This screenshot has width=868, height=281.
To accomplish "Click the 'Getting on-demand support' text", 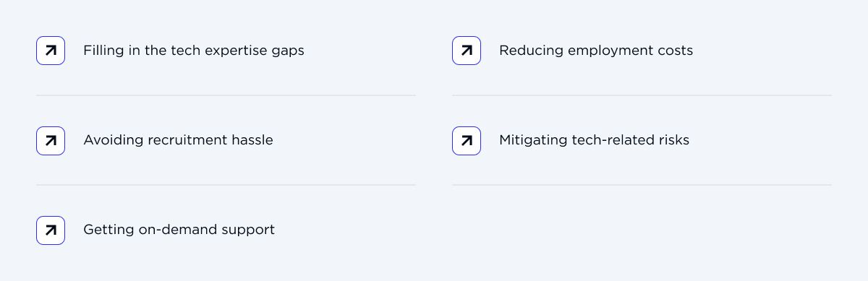I will (179, 230).
